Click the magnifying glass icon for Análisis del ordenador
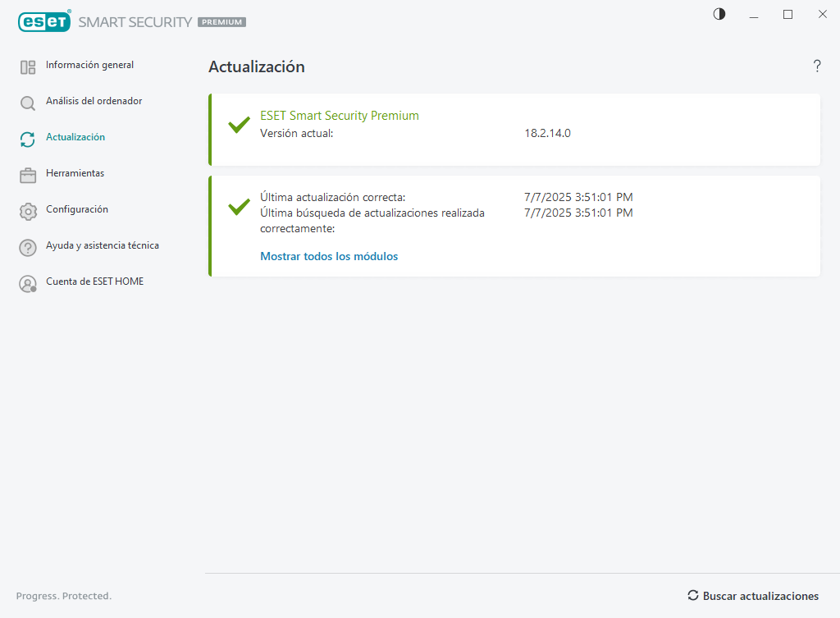This screenshot has width=840, height=618. point(27,102)
